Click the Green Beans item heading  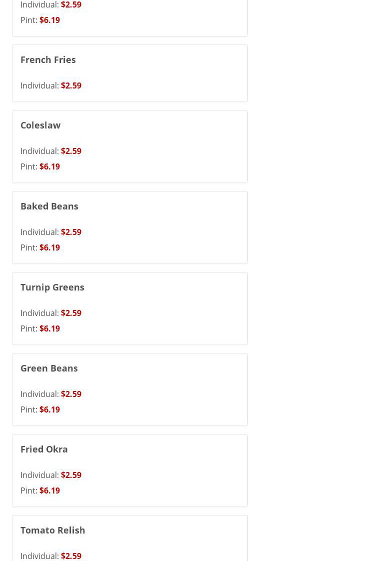[49, 368]
